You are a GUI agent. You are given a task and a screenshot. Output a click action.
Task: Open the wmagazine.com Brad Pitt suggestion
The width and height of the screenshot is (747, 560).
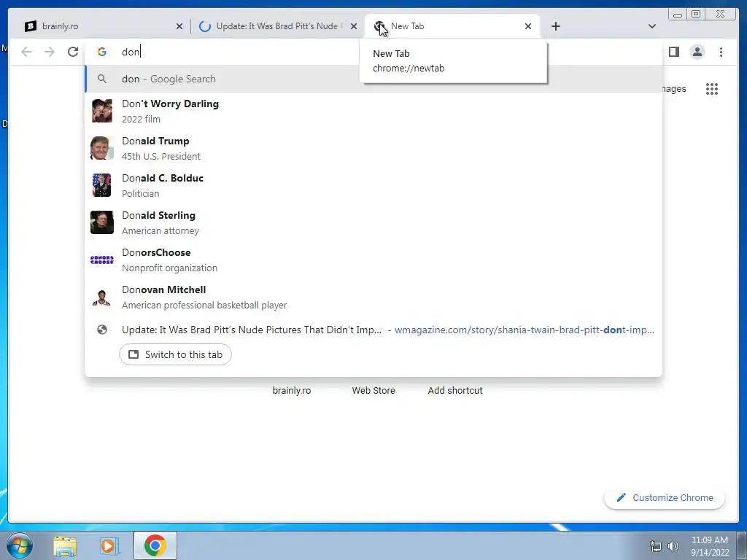[374, 330]
